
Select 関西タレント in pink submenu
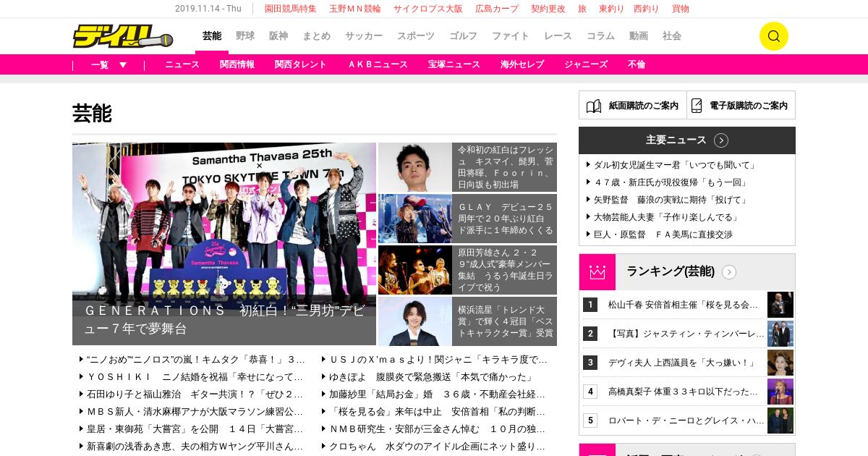301,64
